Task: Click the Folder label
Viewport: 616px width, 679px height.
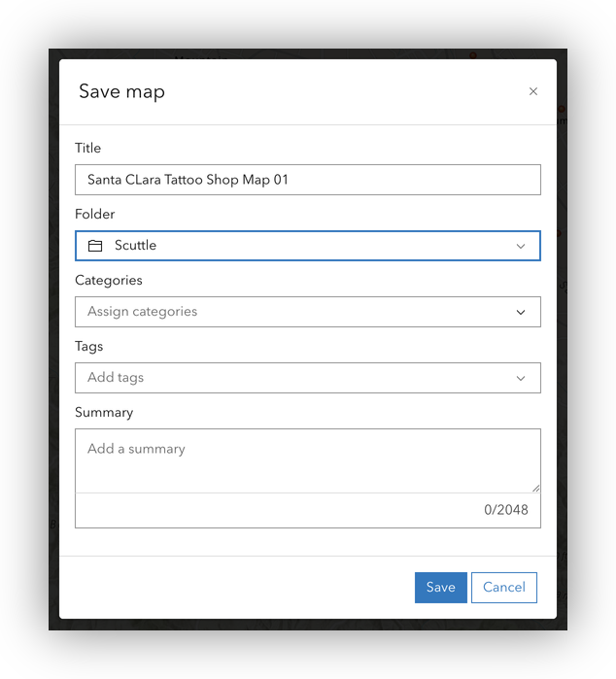Action: 94,214
